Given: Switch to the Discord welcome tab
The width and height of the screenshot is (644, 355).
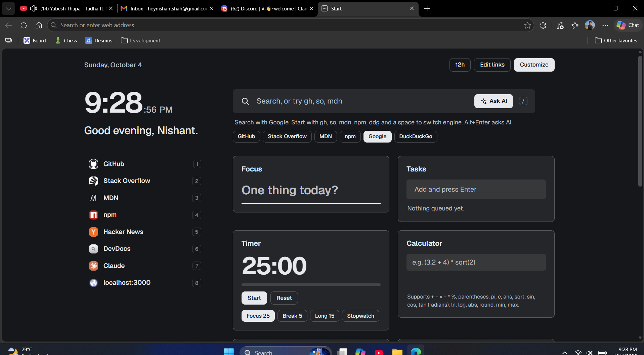Looking at the screenshot, I should [267, 8].
